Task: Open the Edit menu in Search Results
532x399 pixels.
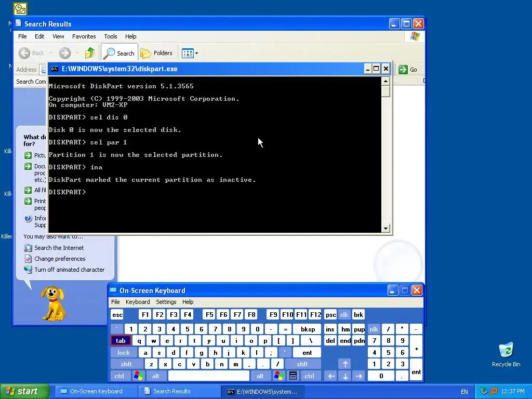Action: click(x=39, y=36)
